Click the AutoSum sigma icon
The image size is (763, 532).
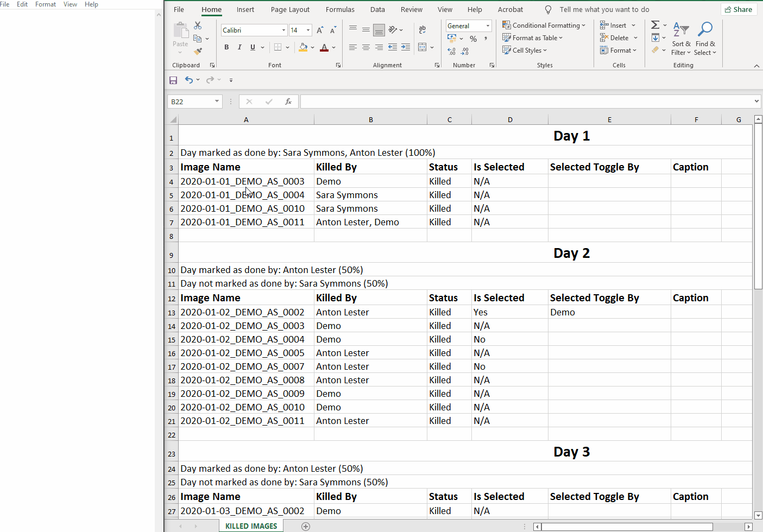[655, 25]
